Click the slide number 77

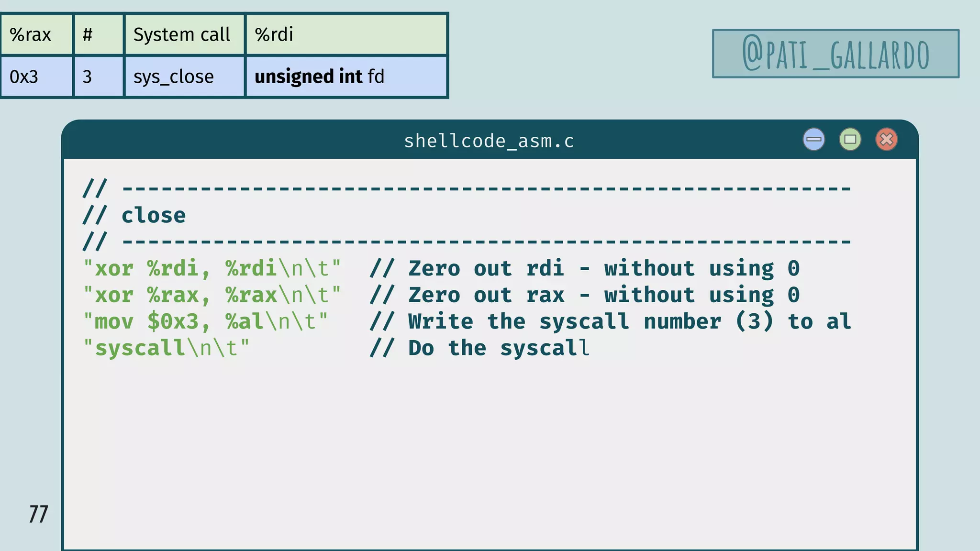click(x=38, y=514)
